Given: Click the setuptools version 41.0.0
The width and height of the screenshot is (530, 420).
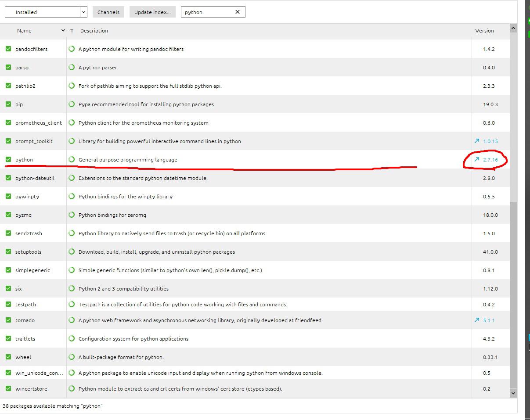Looking at the screenshot, I should (x=490, y=252).
